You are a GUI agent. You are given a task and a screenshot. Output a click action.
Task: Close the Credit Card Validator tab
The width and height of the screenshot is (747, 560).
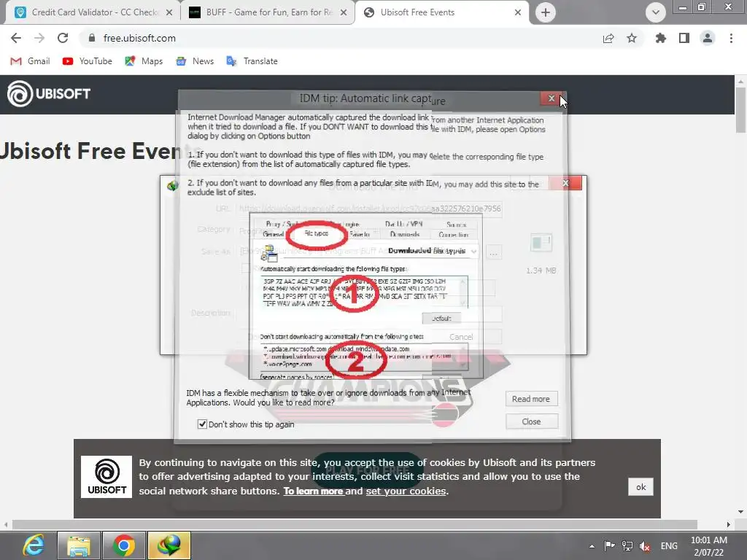tap(169, 12)
